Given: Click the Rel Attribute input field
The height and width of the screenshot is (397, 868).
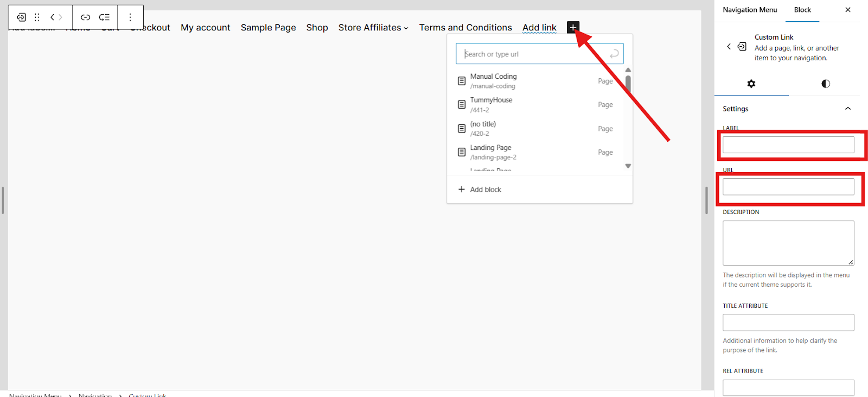Looking at the screenshot, I should click(x=788, y=388).
